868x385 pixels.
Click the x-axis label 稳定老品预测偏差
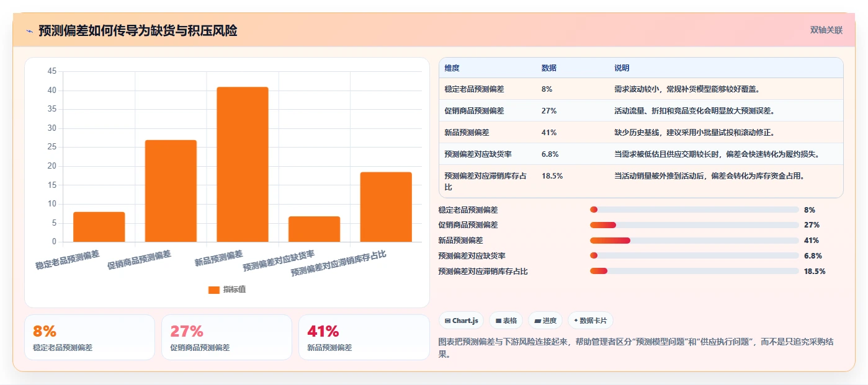[x=67, y=260]
